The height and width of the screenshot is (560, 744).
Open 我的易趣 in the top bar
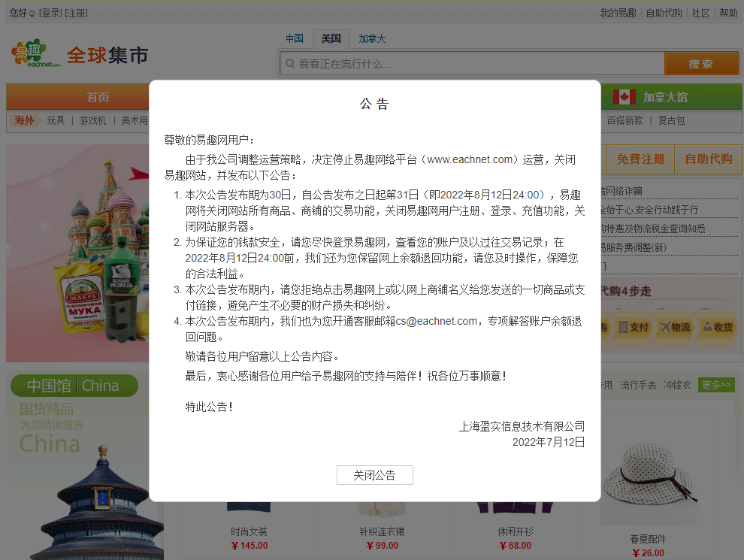click(618, 13)
